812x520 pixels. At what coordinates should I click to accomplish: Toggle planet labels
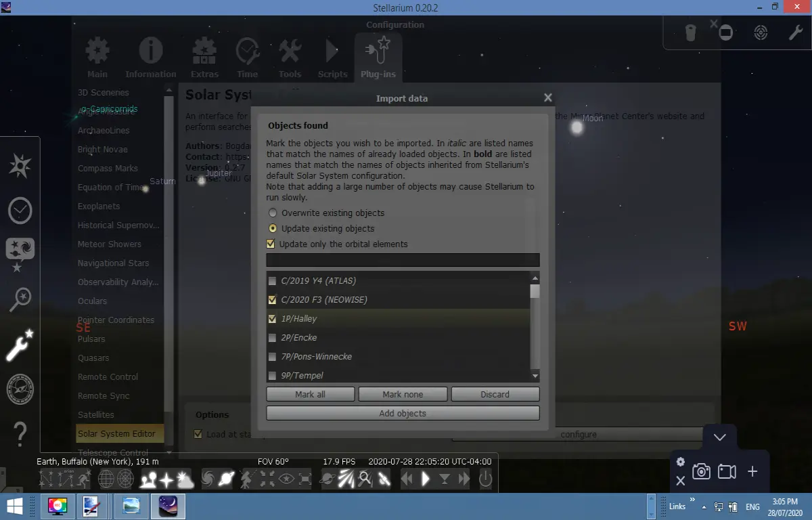point(227,479)
